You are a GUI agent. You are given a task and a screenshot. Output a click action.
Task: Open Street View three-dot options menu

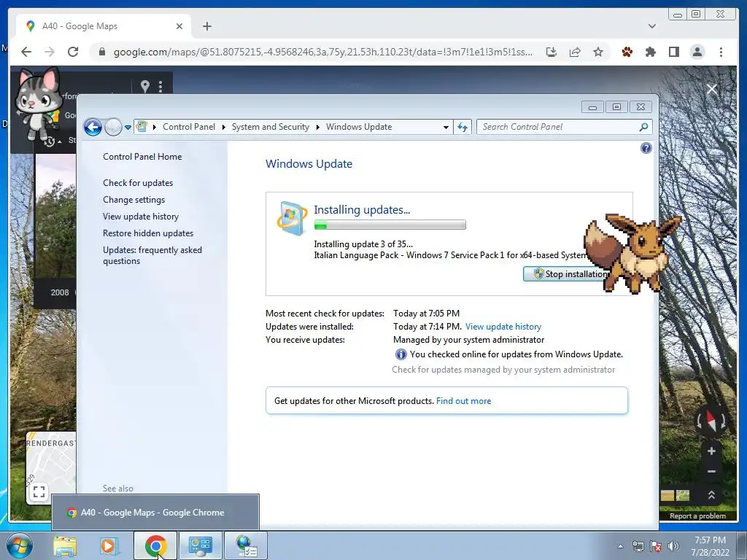[x=160, y=86]
